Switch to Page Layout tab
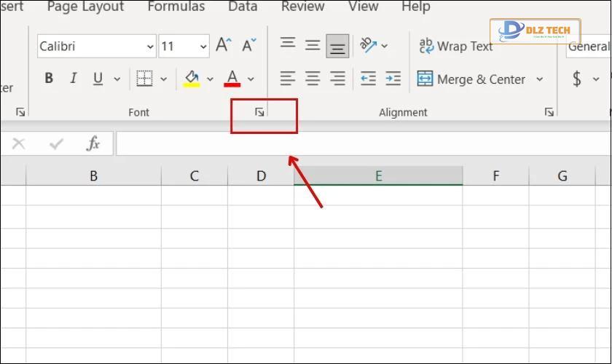 pos(85,7)
